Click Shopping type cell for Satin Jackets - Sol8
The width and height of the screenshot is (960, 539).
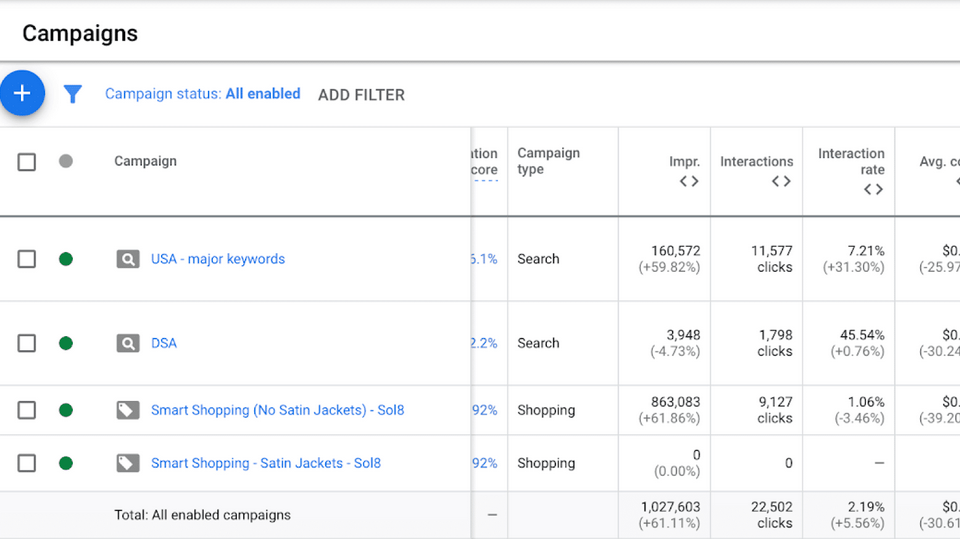546,463
